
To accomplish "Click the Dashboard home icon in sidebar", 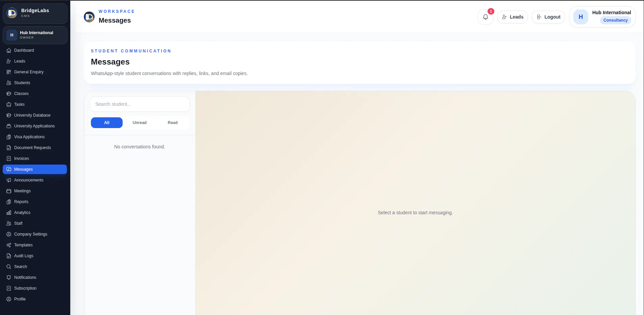I will coord(9,50).
